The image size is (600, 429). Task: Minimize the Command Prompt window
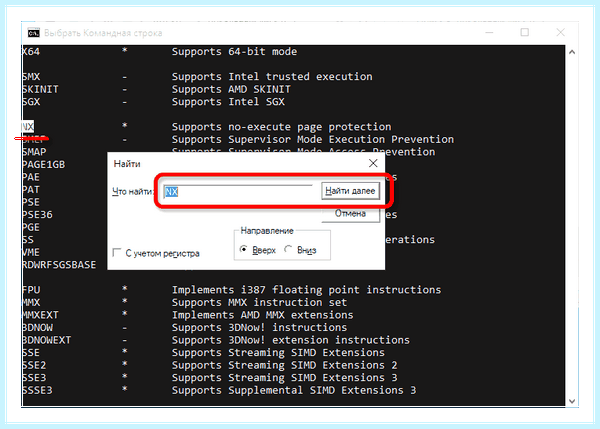click(x=489, y=33)
